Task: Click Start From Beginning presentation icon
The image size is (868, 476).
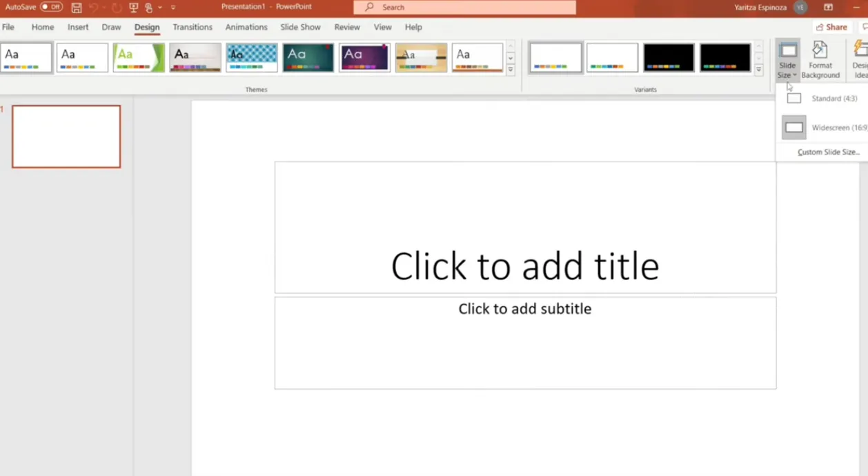Action: (133, 8)
